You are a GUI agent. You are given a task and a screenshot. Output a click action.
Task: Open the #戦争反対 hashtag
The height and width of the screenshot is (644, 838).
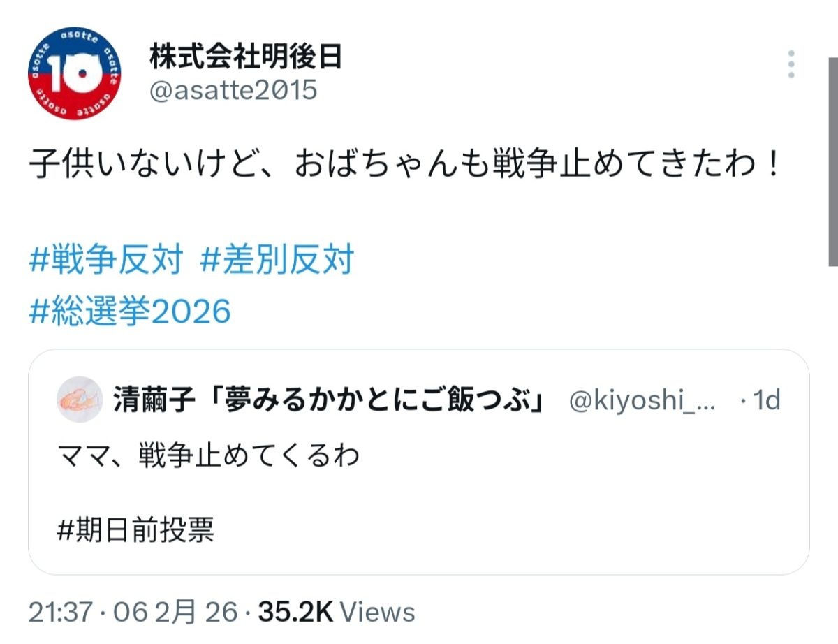tap(106, 261)
